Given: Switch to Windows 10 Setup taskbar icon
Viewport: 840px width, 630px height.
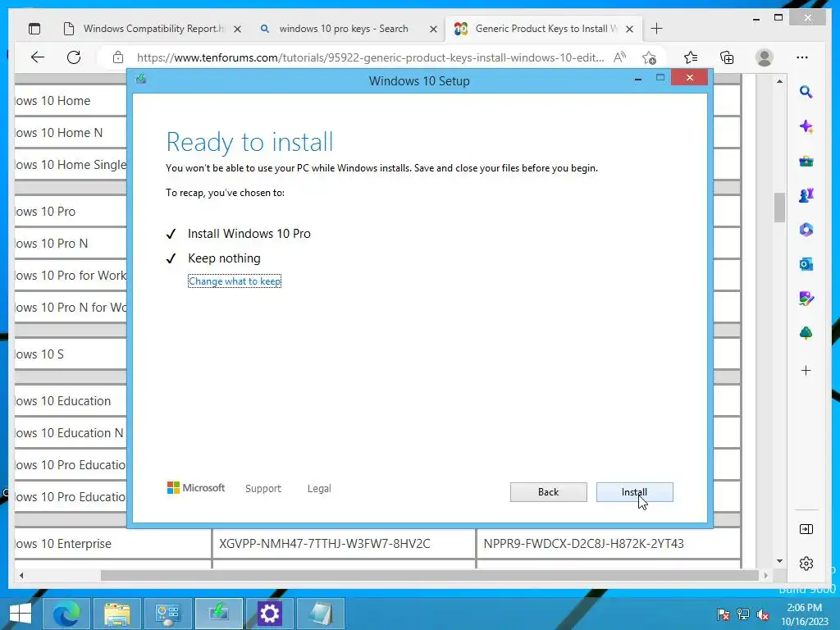Looking at the screenshot, I should [x=218, y=614].
